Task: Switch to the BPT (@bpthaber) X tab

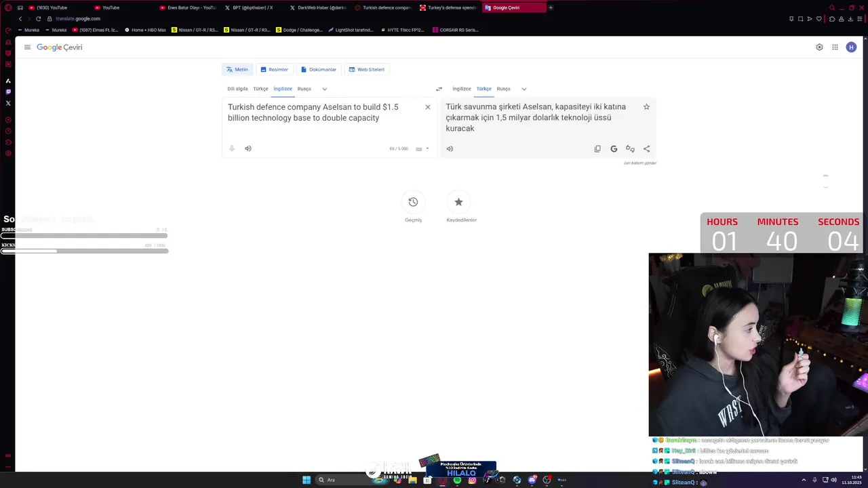Action: [x=252, y=7]
